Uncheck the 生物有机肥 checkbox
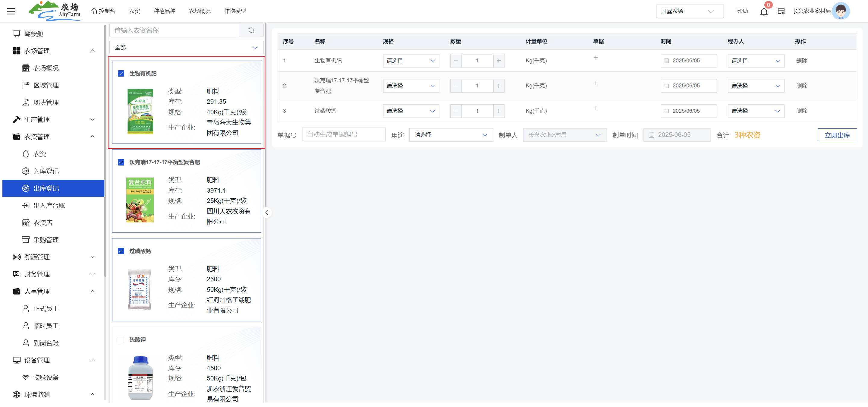Viewport: 868px width, 407px height. [x=121, y=74]
